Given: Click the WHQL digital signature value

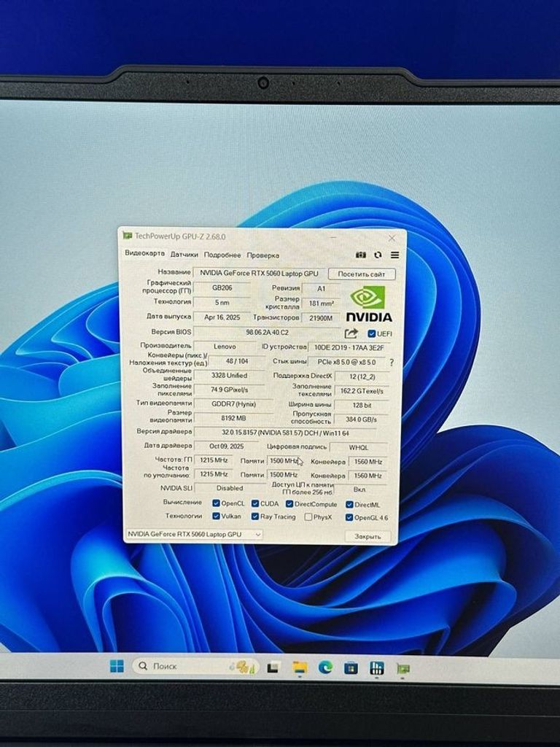Looking at the screenshot, I should point(359,447).
